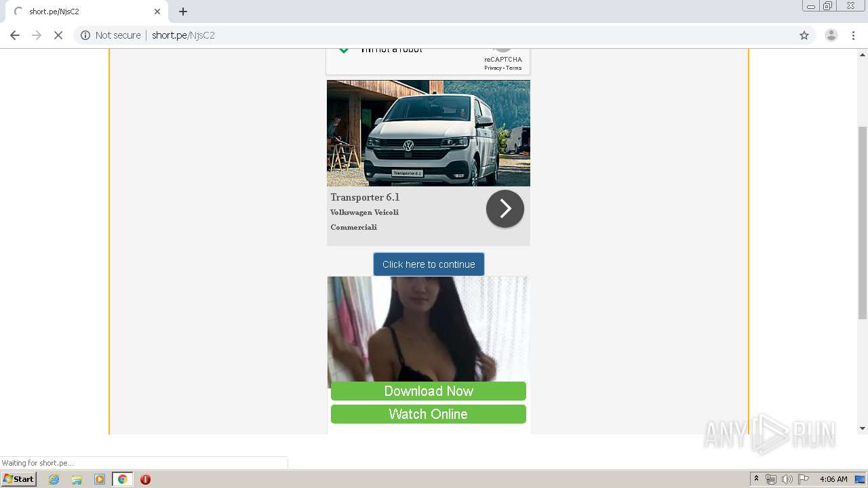The image size is (868, 488).
Task: Click the round arrow button on the Transporter ad
Action: tap(505, 209)
